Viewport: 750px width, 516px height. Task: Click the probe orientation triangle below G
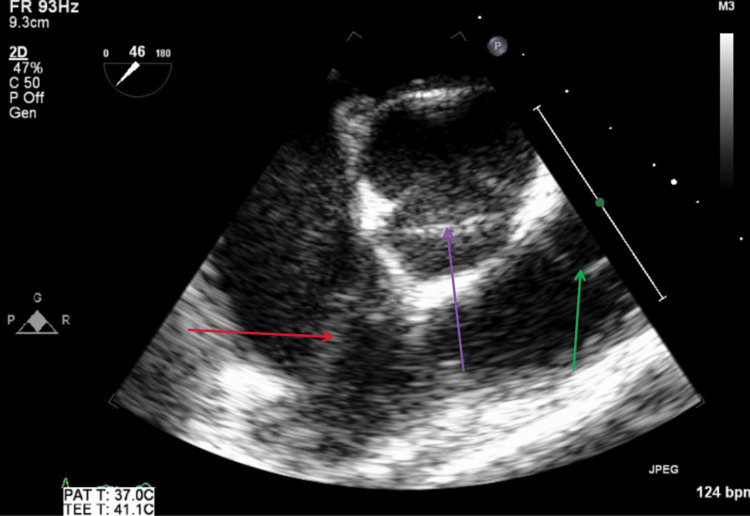pos(37,322)
